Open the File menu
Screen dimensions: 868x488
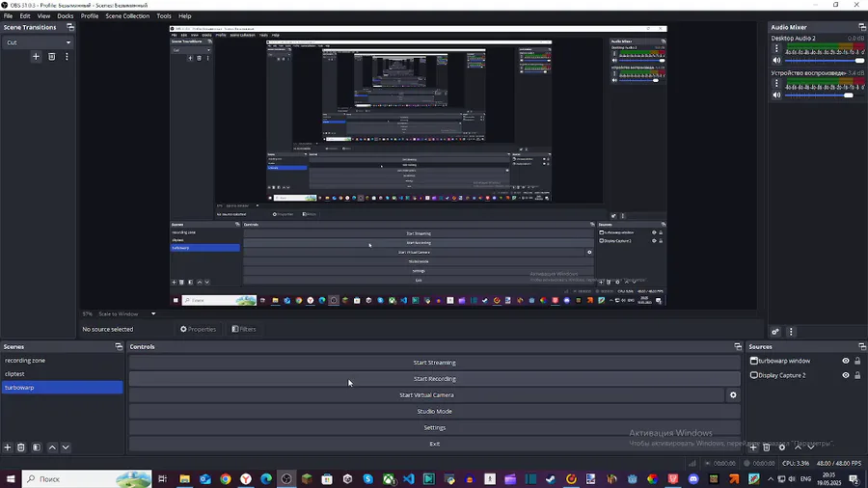coord(9,16)
